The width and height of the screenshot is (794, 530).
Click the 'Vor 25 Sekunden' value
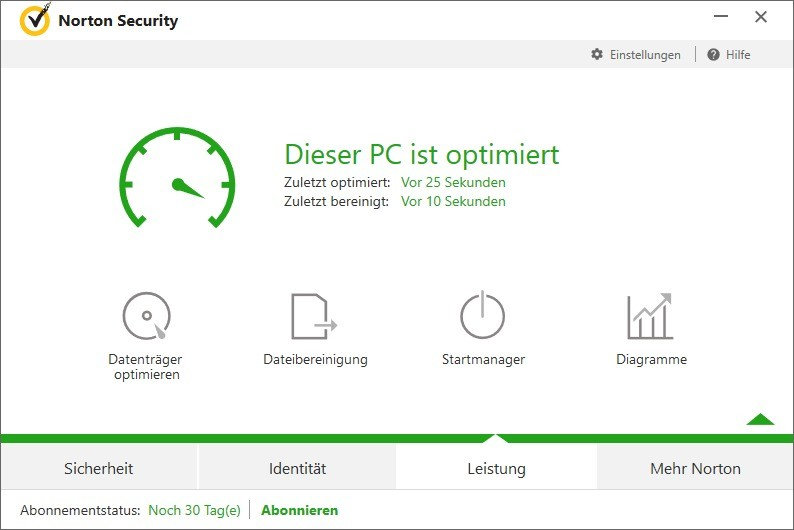pyautogui.click(x=453, y=182)
